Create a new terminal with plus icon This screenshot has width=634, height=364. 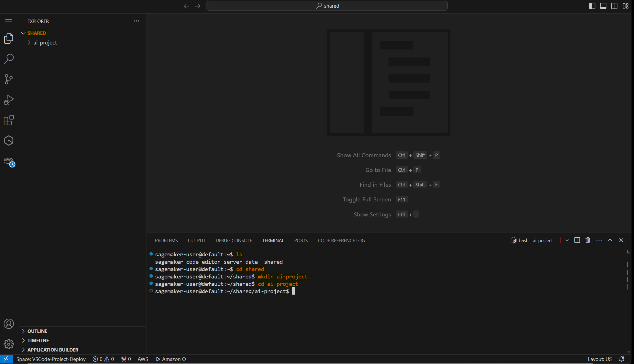[560, 240]
